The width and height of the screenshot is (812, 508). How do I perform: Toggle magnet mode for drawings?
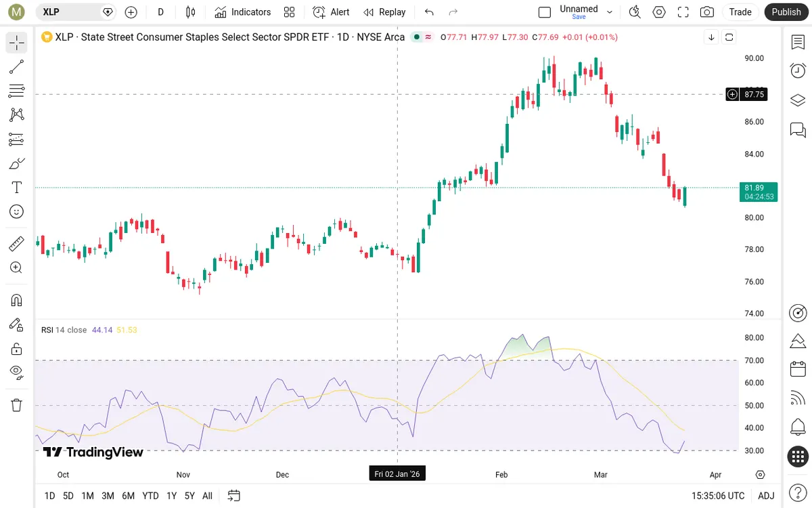coord(17,300)
